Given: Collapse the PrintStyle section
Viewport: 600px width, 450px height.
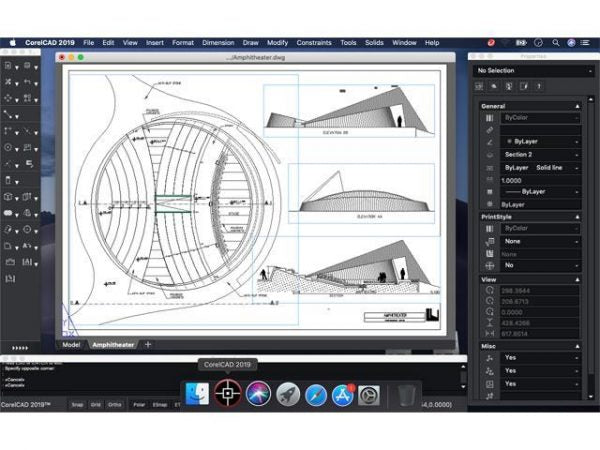Looking at the screenshot, I should pyautogui.click(x=577, y=217).
